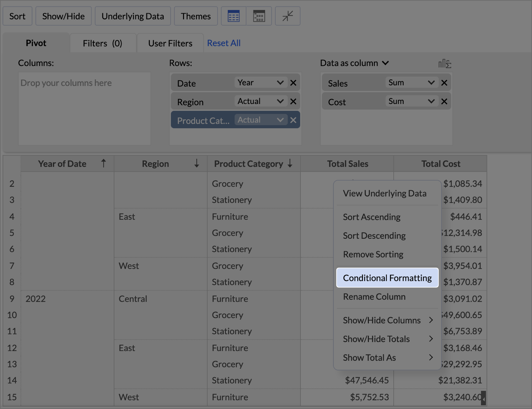The image size is (532, 409).
Task: Click the Total Cost column header
Action: [440, 164]
